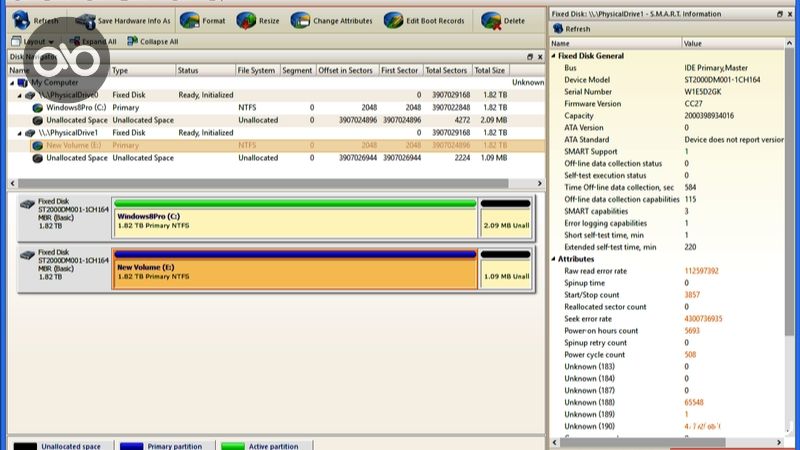This screenshot has width=800, height=450.
Task: Click the Change Attributes icon
Action: [x=300, y=21]
